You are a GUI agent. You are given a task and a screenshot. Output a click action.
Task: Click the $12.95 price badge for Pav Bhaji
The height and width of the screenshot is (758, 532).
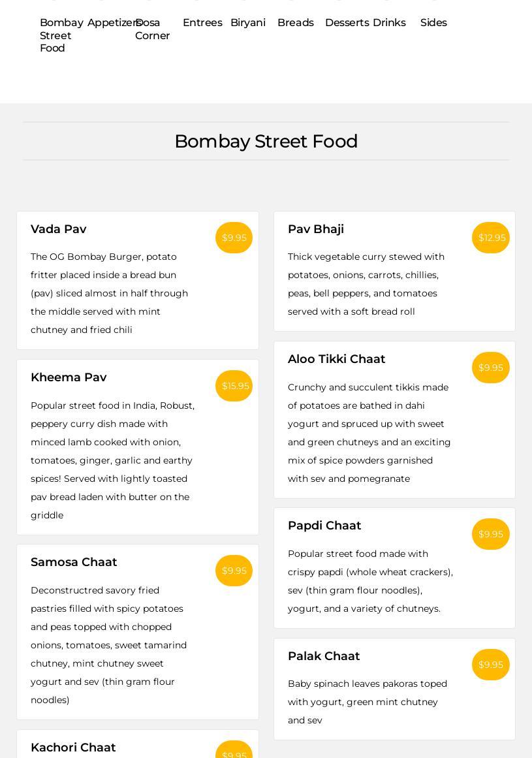(x=491, y=238)
